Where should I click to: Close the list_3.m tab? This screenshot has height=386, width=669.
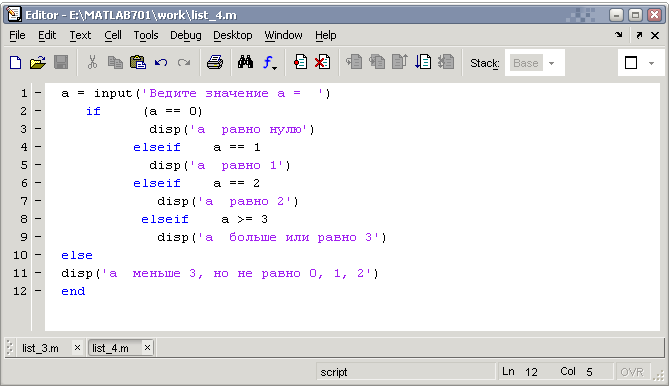[77, 348]
